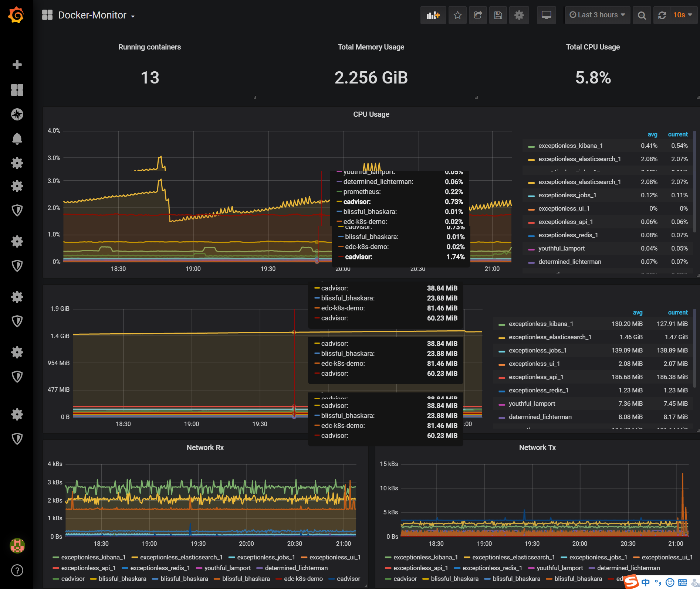Click 1.47 GiB current value in memory legend
Image resolution: width=700 pixels, height=589 pixels.
676,337
